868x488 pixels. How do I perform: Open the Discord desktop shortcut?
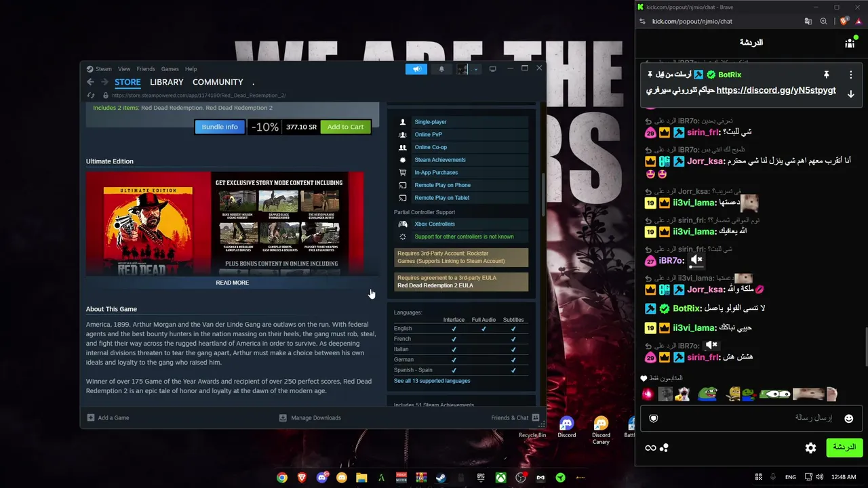click(x=566, y=427)
